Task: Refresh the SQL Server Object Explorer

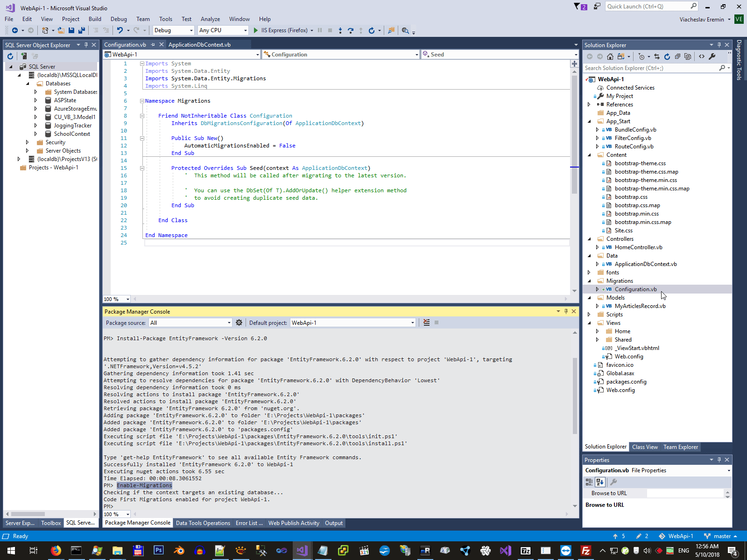Action: (x=10, y=56)
